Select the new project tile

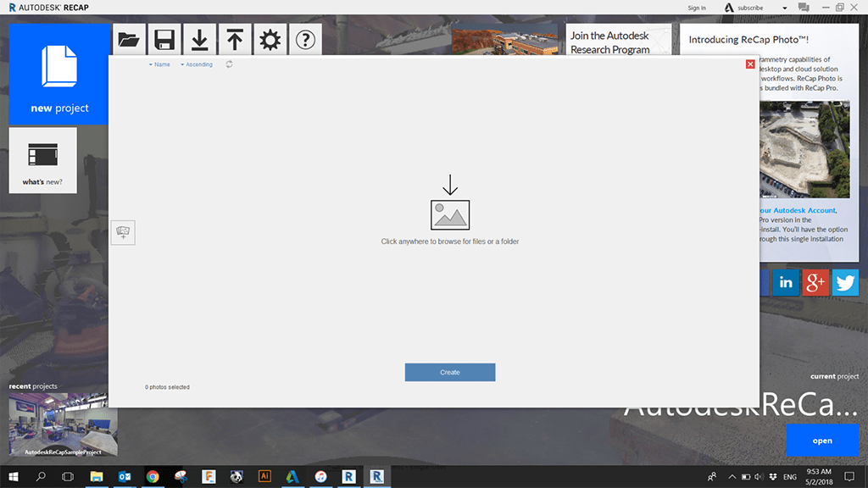click(x=59, y=74)
